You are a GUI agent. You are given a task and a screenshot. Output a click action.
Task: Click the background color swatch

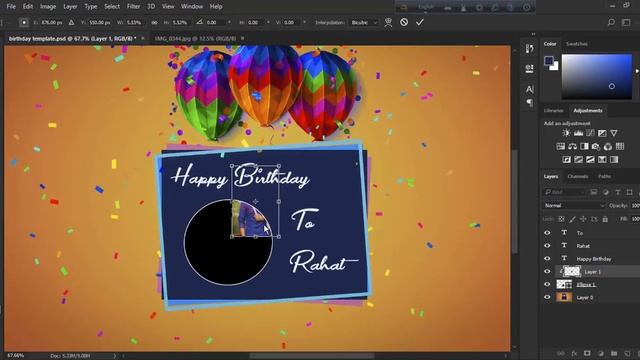(555, 67)
